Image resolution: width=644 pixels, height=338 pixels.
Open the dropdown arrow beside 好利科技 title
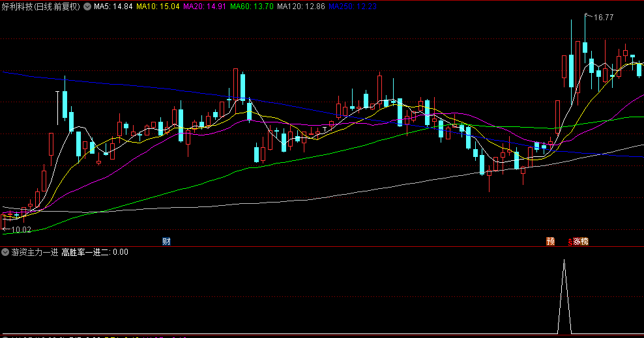pos(87,7)
